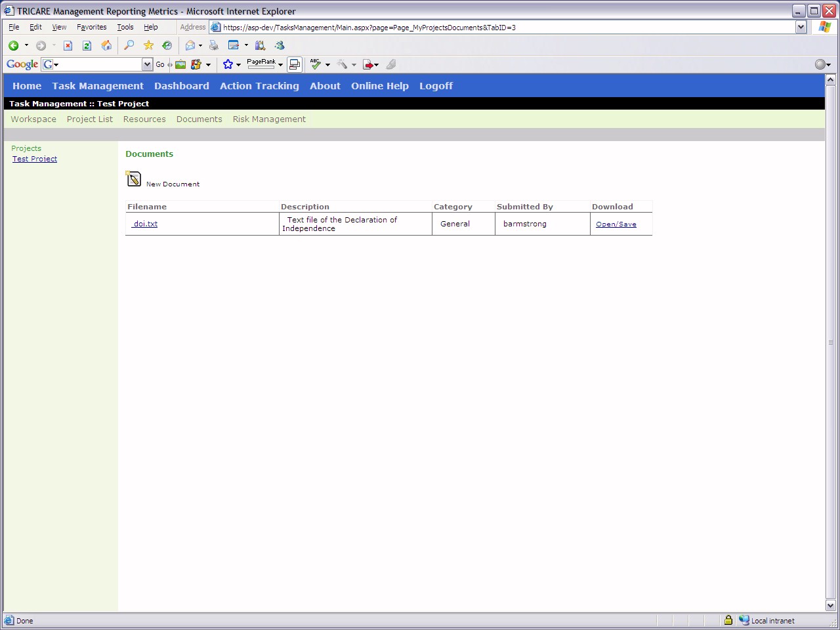Click the Stop loading icon
Screen dimensions: 840x630
(x=68, y=45)
